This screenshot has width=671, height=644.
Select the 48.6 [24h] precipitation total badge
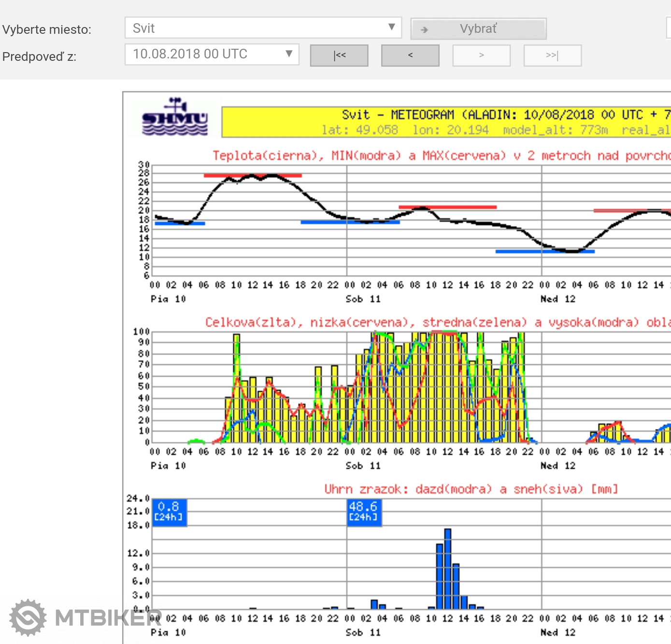click(364, 511)
